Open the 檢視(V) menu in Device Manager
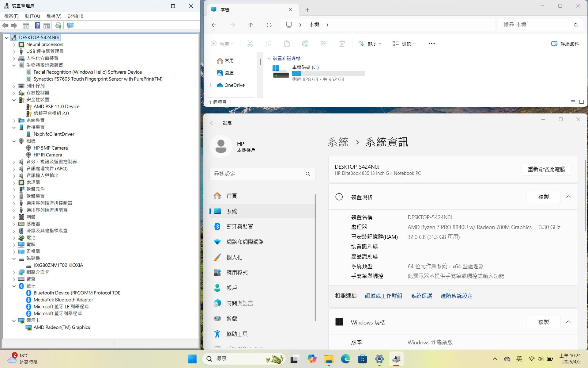This screenshot has width=588, height=368. (x=54, y=16)
